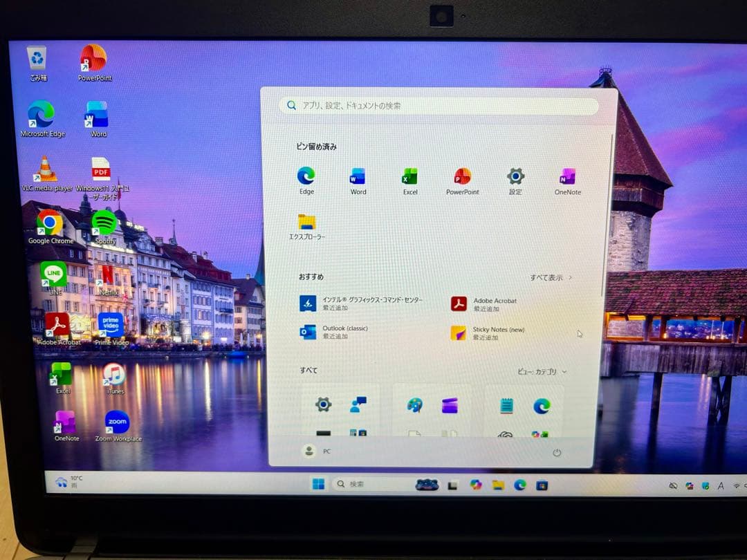Open the Wi-Fi network tray icon
The image size is (747, 560).
click(x=737, y=486)
